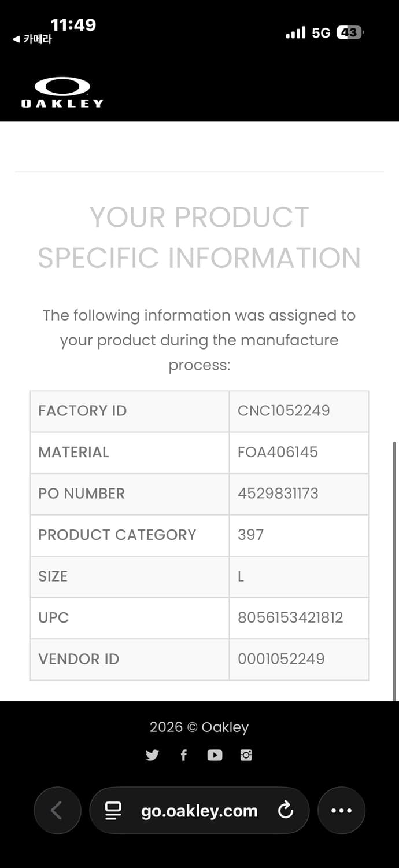Image resolution: width=399 pixels, height=868 pixels.
Task: Tap the go.oakley.com address bar
Action: [x=199, y=811]
